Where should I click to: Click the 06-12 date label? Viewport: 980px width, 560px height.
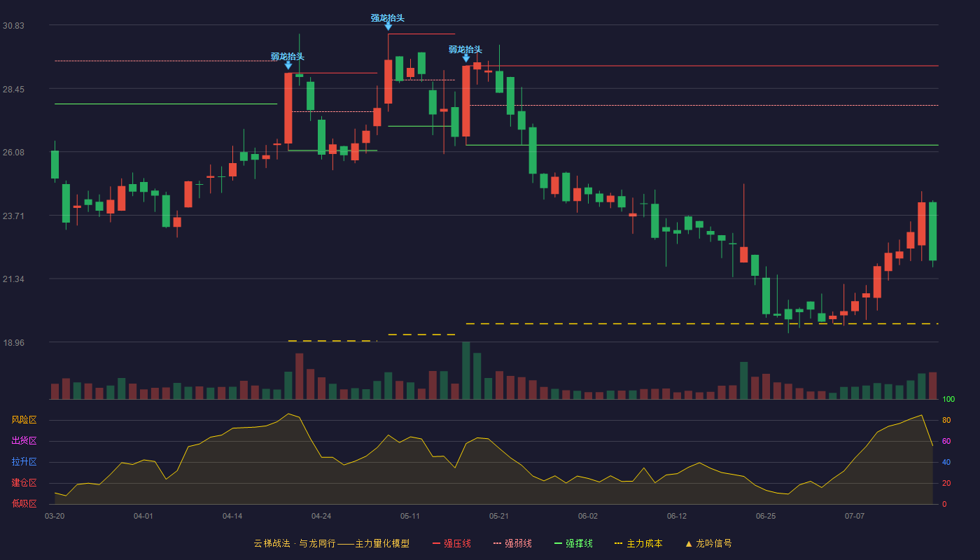(x=677, y=516)
